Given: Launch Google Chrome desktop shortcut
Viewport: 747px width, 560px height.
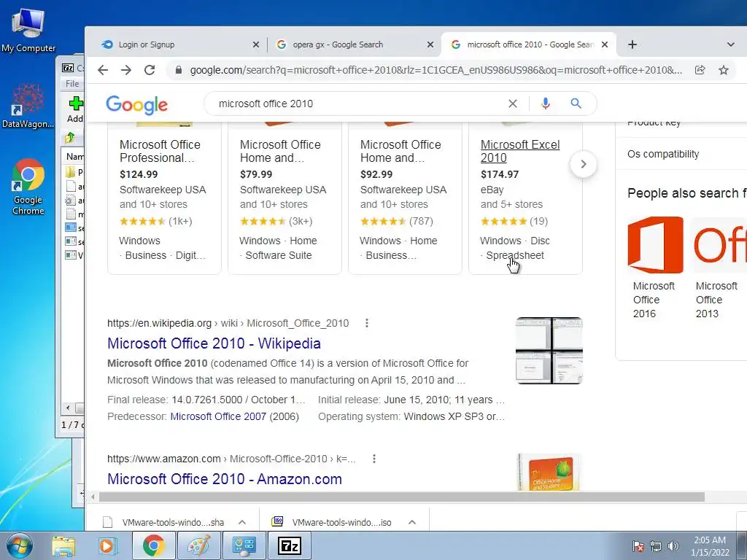Looking at the screenshot, I should (28, 187).
